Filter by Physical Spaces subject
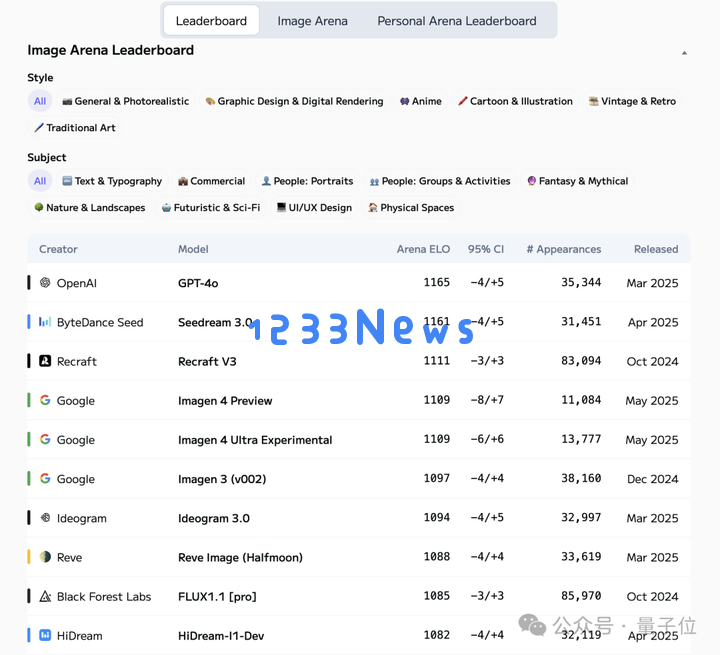 coord(411,208)
